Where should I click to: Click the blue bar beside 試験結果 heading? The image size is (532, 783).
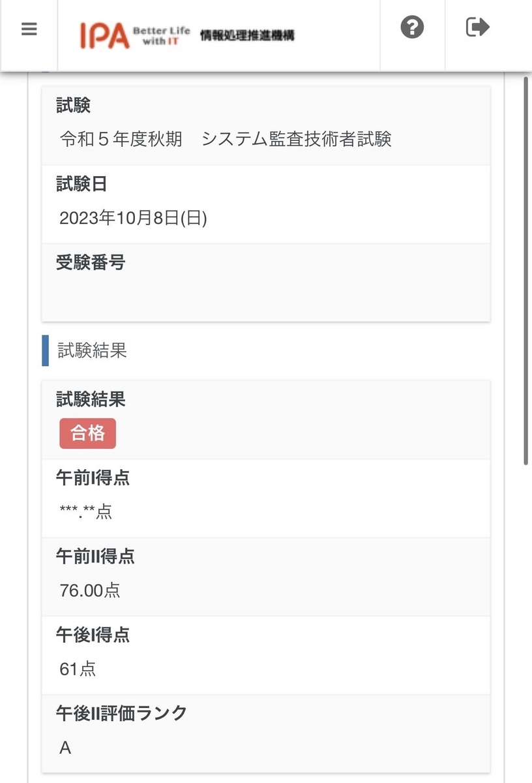point(45,350)
